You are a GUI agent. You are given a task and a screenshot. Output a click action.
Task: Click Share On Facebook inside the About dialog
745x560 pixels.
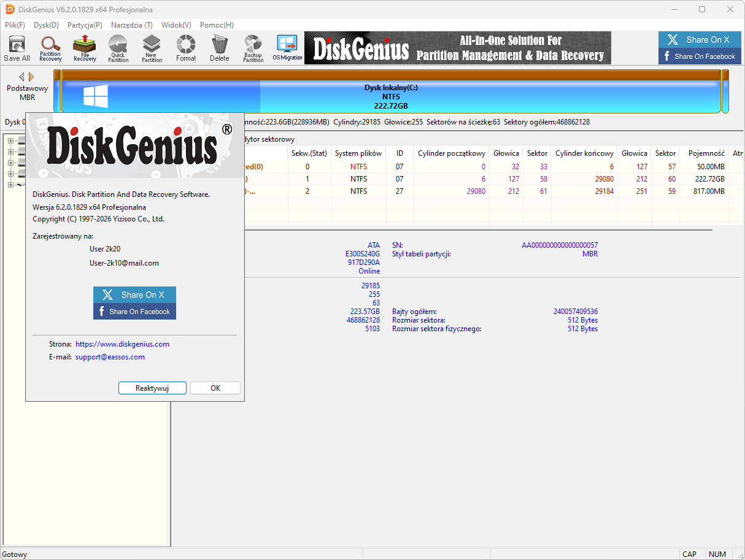134,312
